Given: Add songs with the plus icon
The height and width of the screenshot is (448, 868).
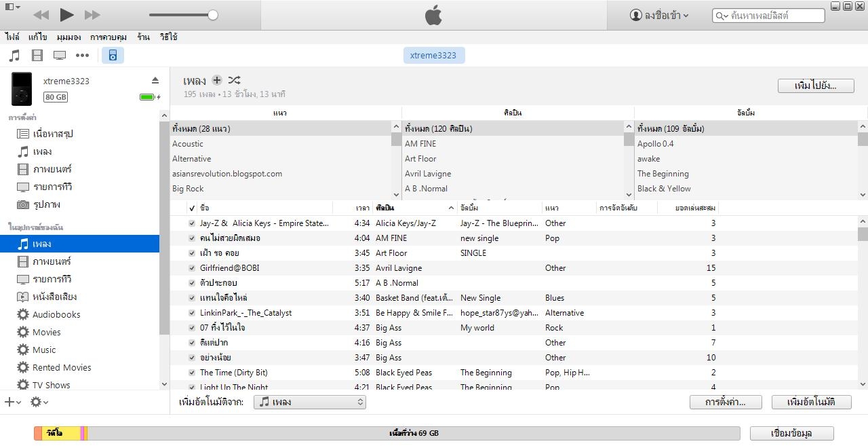Looking at the screenshot, I should pos(217,80).
